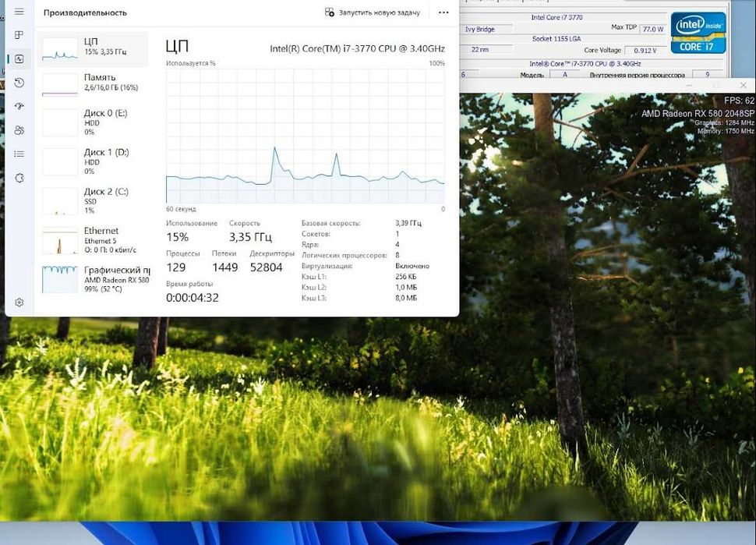Open the Users icon in sidebar
756x545 pixels.
click(19, 130)
